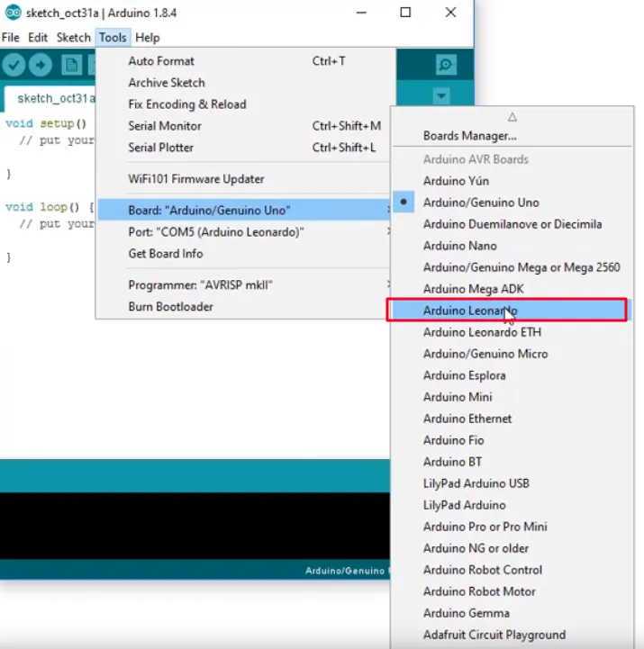Select the Arduino Leonardo board
The height and width of the screenshot is (649, 644).
pos(512,311)
